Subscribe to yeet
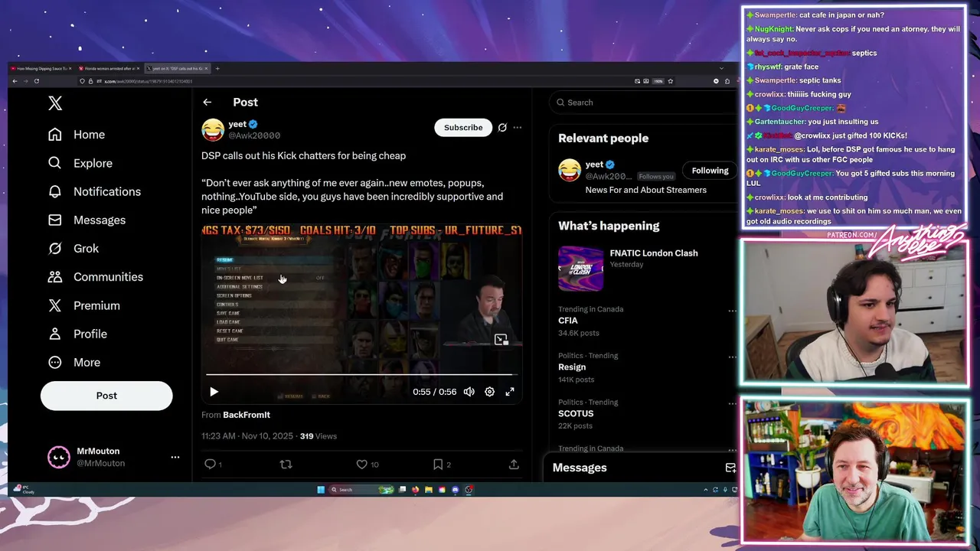Image resolution: width=980 pixels, height=551 pixels. coord(463,127)
